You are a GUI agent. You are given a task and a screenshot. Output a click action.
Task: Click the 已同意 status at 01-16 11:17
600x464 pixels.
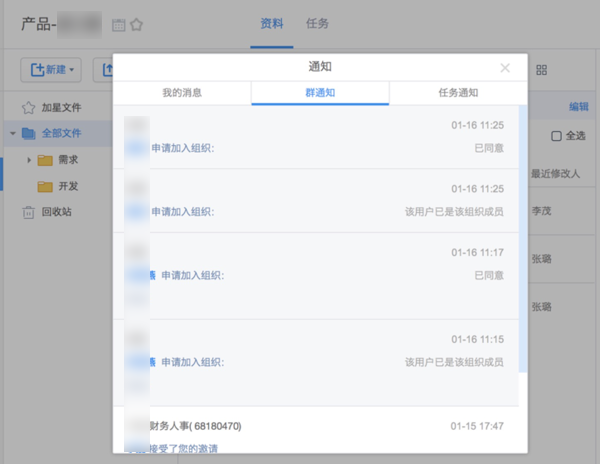[x=489, y=275]
